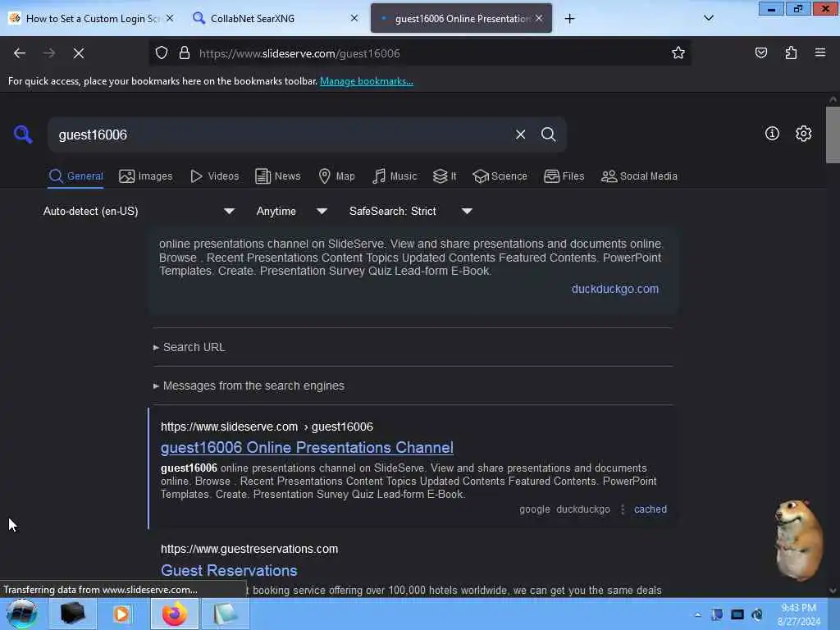The image size is (840, 630).
Task: Submit search with the magnifier button
Action: tap(548, 135)
